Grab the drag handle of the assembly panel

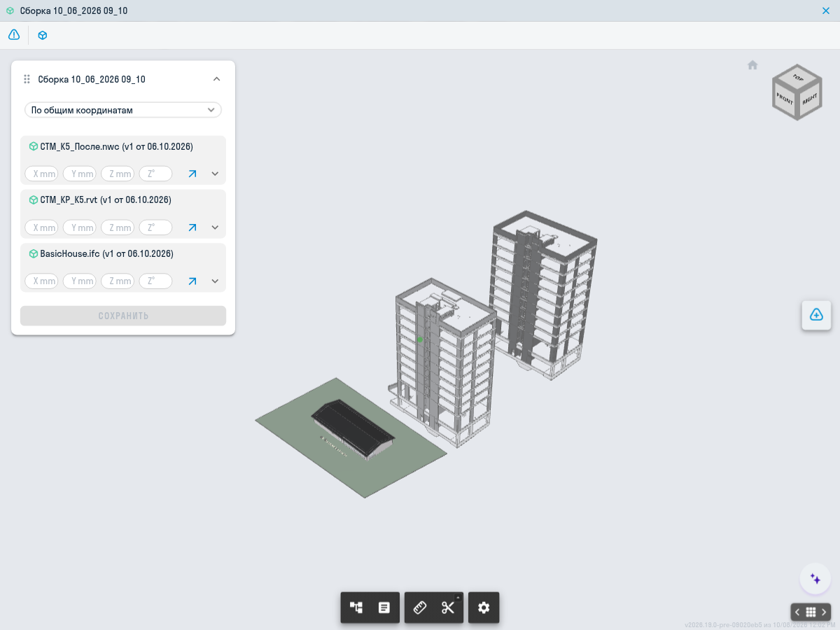point(27,79)
